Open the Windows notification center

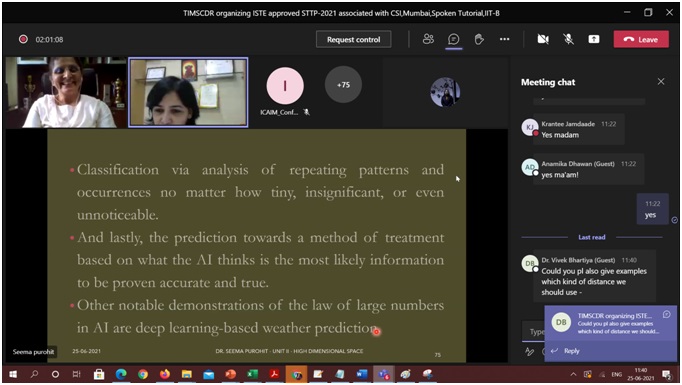tap(666, 374)
